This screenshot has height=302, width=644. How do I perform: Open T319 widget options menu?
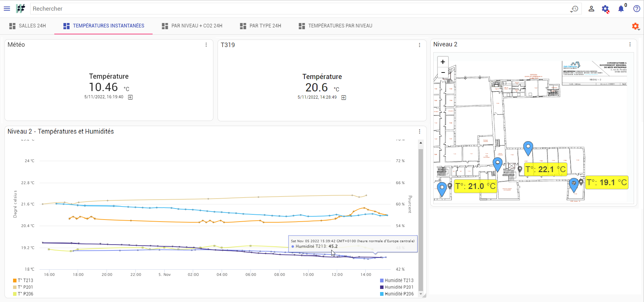[420, 45]
